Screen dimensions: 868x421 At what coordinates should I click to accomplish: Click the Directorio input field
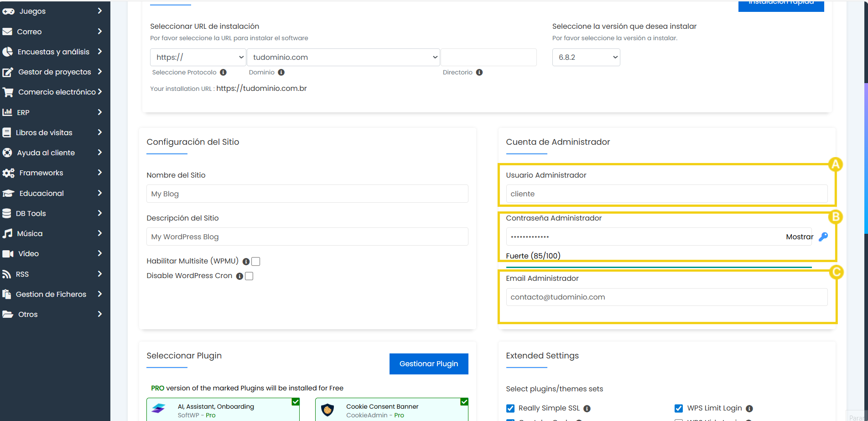(489, 57)
